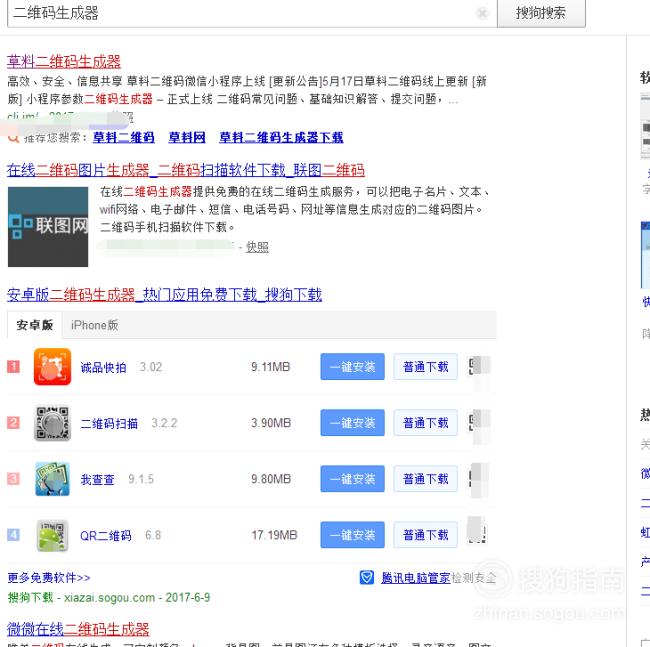Open the 腾讯电脑管家 link
This screenshot has width=650, height=647.
pyautogui.click(x=415, y=578)
